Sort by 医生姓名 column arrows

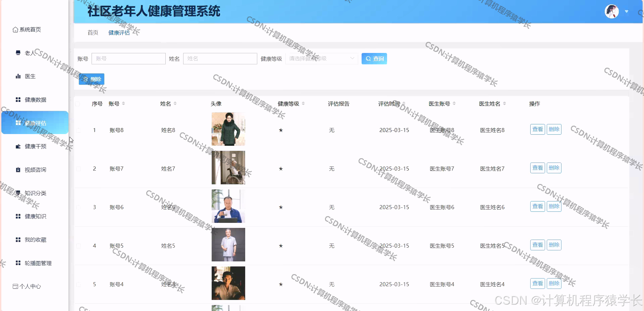click(504, 104)
